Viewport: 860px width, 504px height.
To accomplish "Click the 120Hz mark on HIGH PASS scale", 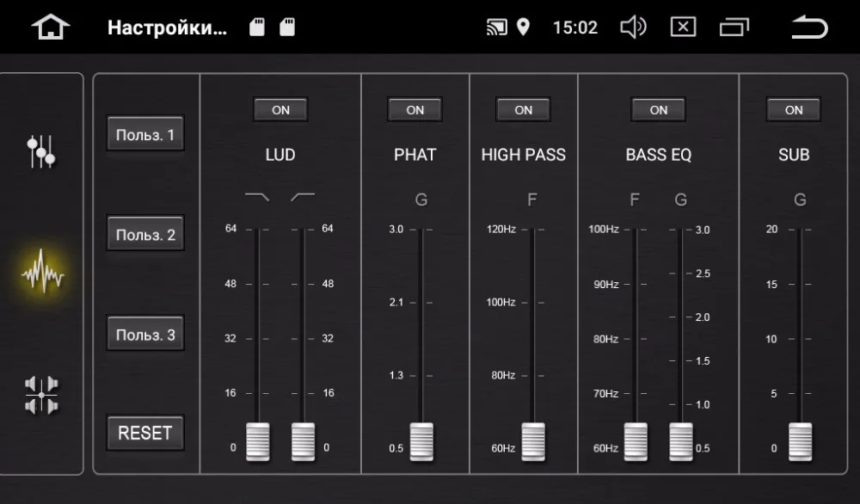I will pyautogui.click(x=501, y=229).
